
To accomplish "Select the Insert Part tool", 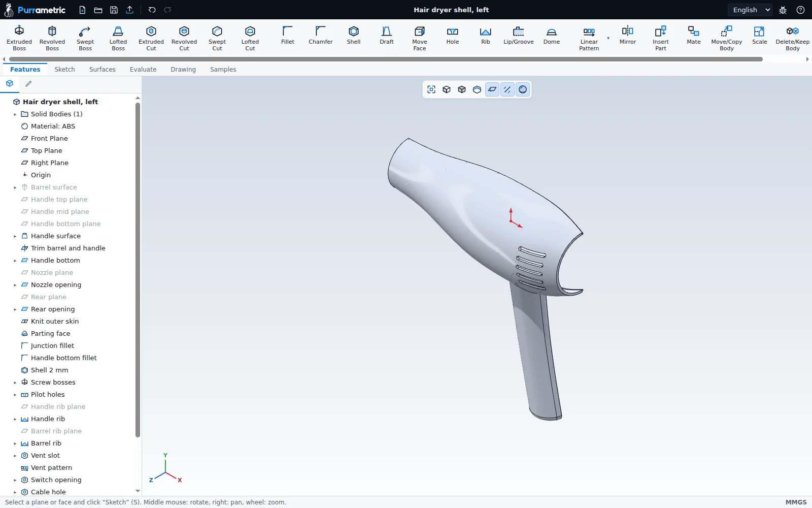I will [x=661, y=38].
